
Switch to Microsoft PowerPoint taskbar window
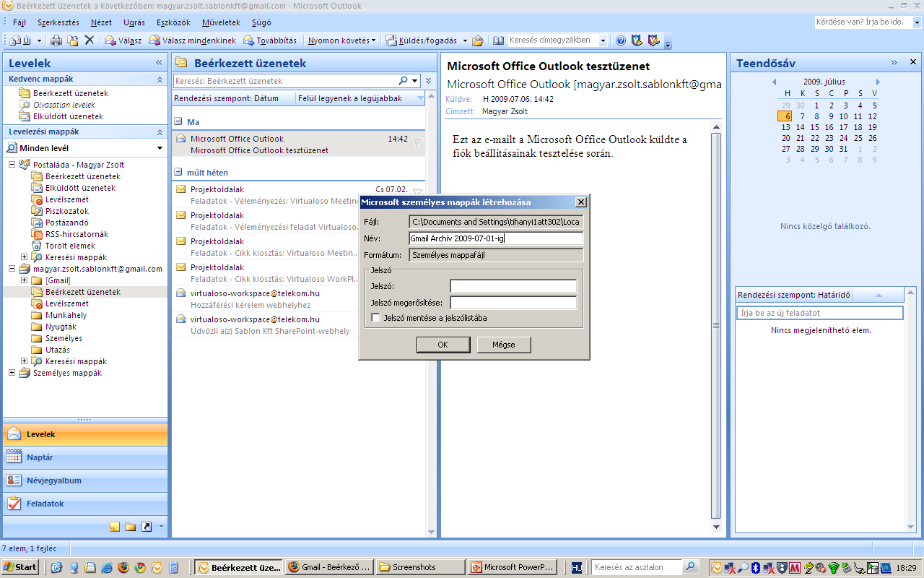pos(513,567)
